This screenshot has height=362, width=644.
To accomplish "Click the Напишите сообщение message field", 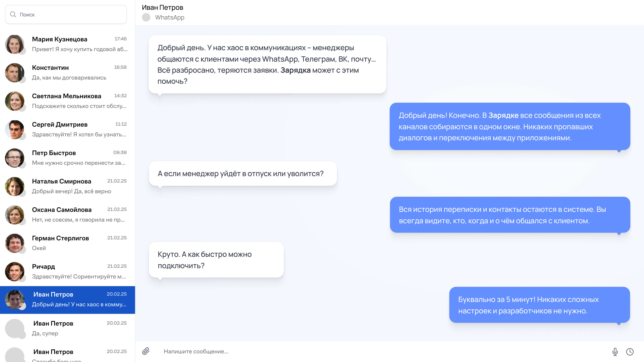I will click(x=383, y=351).
